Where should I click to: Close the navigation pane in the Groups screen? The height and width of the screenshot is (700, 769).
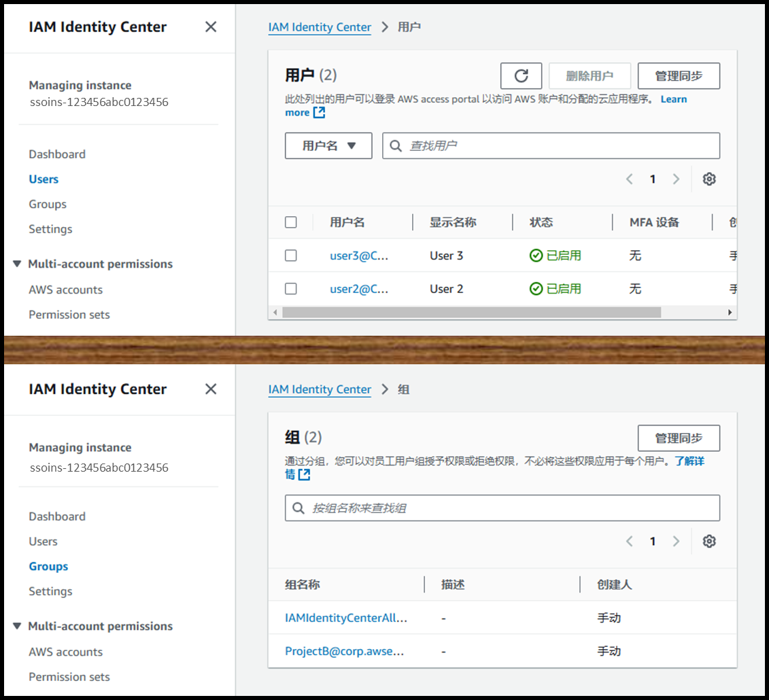(x=211, y=389)
